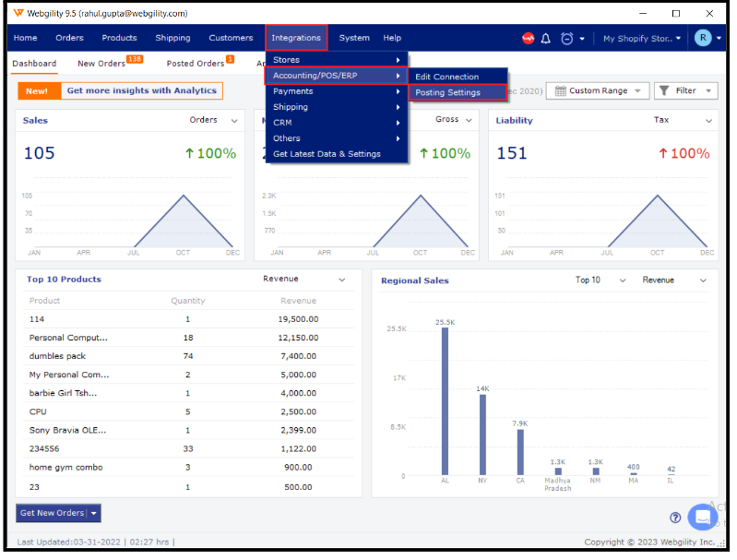
Task: Switch to the Posted Orders tab
Action: [195, 64]
